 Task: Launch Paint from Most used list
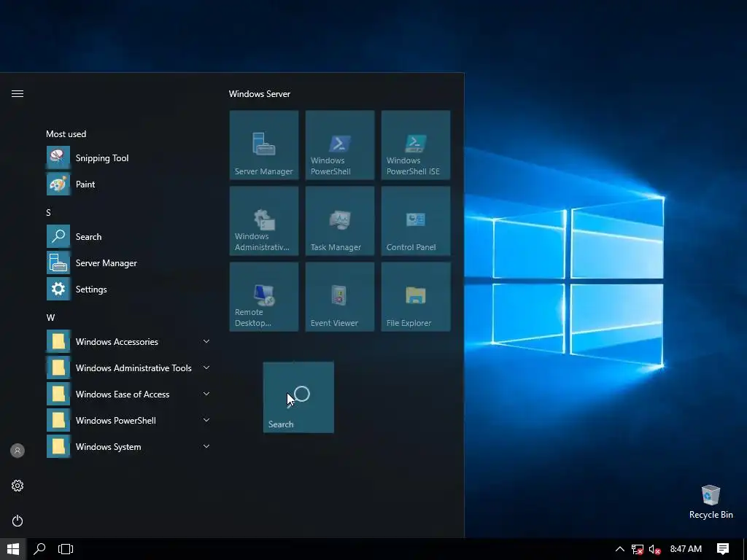(128, 184)
